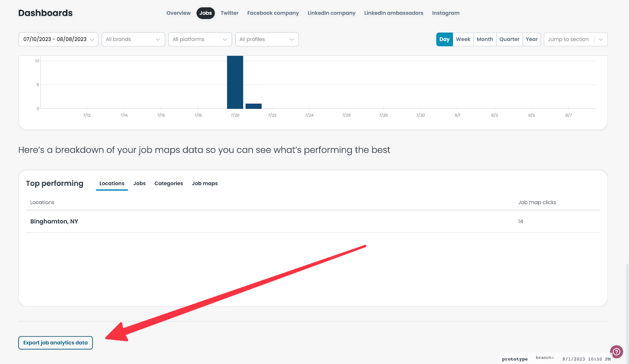This screenshot has width=629, height=364.
Task: Switch chart granularity to Week
Action: tap(463, 39)
